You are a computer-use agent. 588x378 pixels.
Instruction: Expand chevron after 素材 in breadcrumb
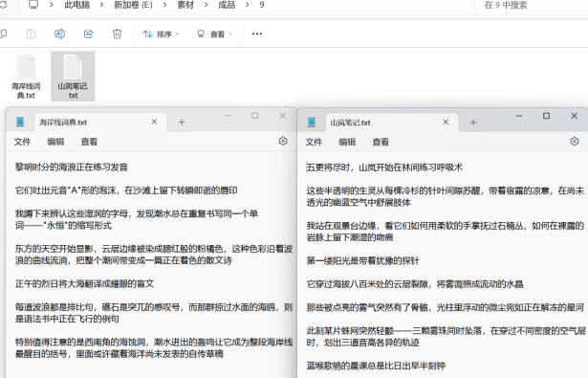206,5
